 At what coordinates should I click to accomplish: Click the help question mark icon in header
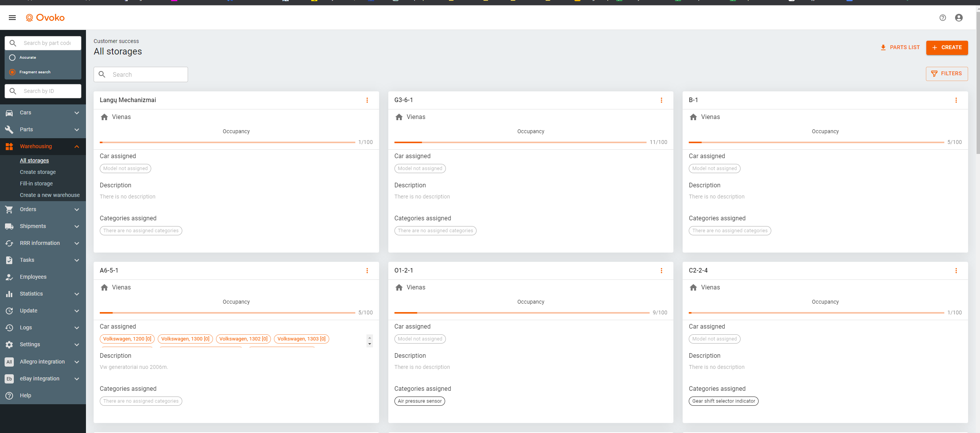click(x=942, y=18)
